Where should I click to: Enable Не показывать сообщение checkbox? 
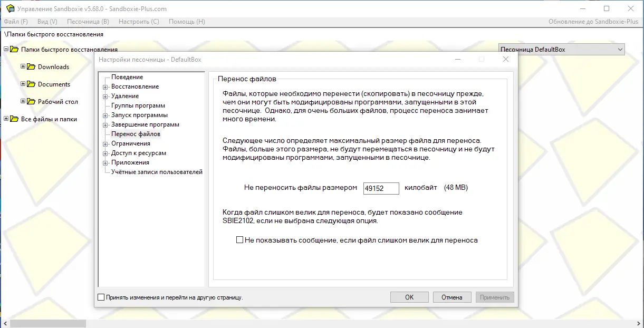(x=240, y=240)
